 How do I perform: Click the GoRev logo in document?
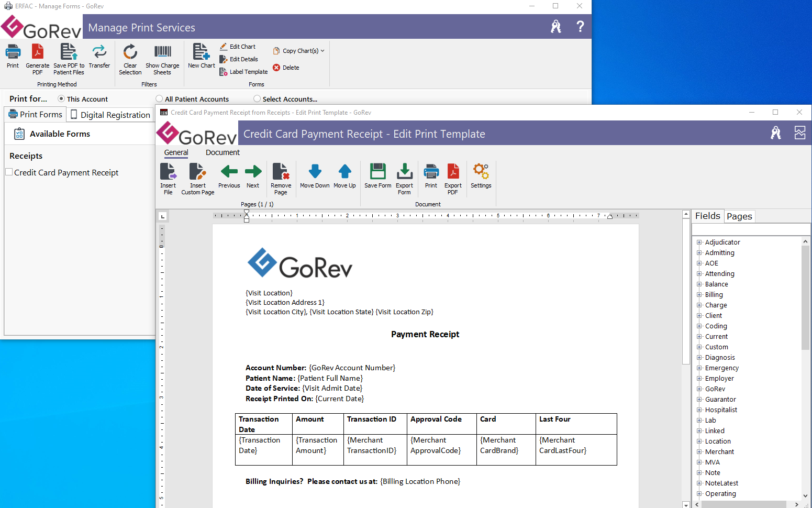click(299, 263)
